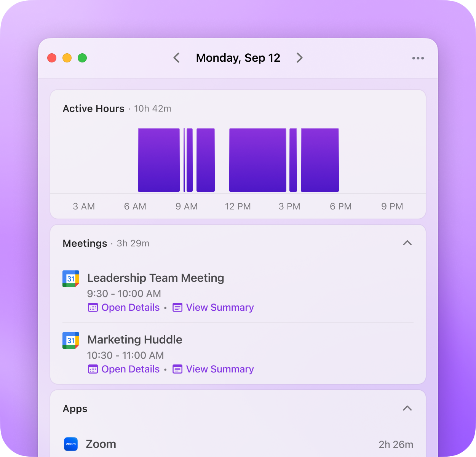This screenshot has height=457, width=476.
Task: Click the 10h 42m active hours total
Action: pos(153,109)
